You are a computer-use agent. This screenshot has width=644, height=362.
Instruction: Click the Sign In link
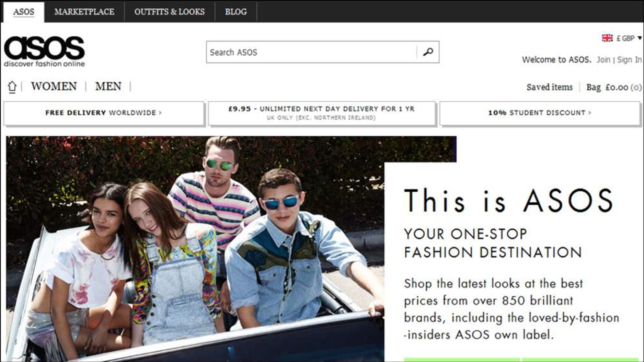coord(629,60)
